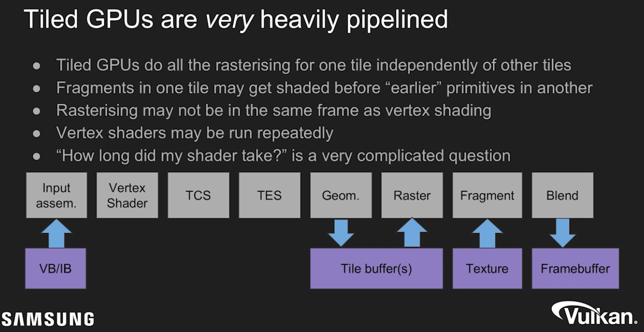Click the purple VB/IB buffer box
This screenshot has height=332, width=644.
[x=55, y=268]
